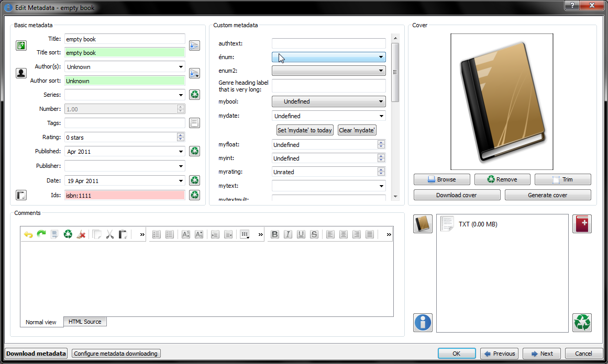Viewport: 608px width, 364px height.
Task: Paste ISBN icon beside Ids
Action: [21, 195]
